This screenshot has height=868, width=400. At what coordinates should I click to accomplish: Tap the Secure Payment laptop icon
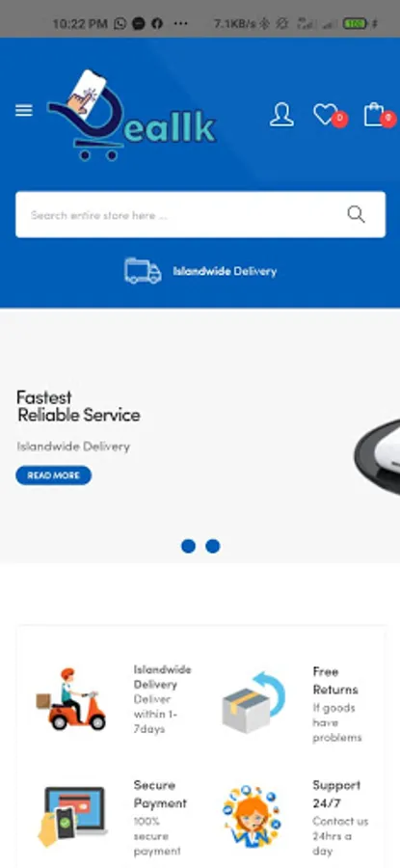pyautogui.click(x=72, y=816)
